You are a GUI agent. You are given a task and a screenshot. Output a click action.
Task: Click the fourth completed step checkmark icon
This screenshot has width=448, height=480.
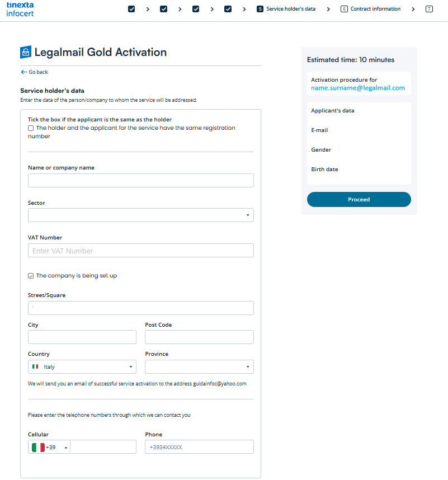(x=228, y=9)
